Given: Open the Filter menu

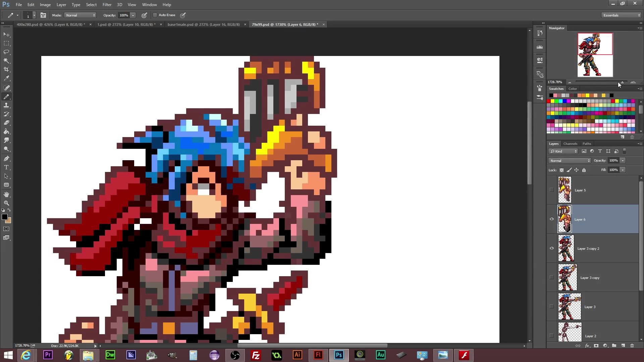Looking at the screenshot, I should 107,5.
